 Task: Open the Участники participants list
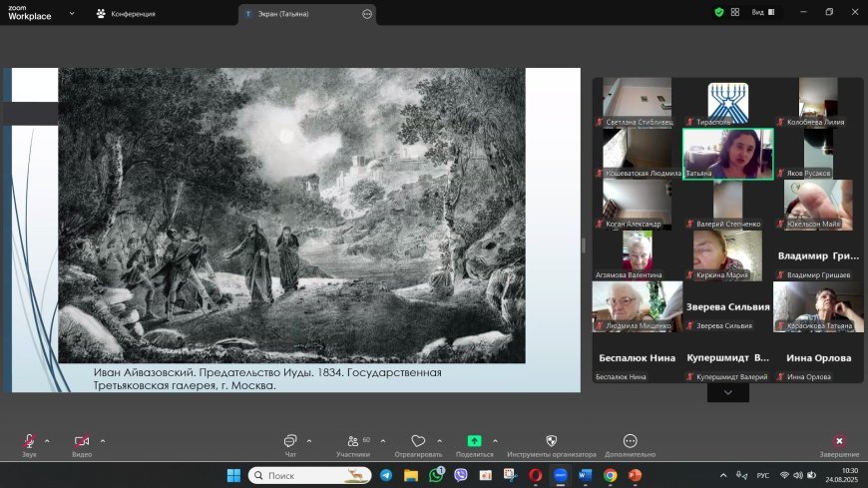click(x=353, y=445)
